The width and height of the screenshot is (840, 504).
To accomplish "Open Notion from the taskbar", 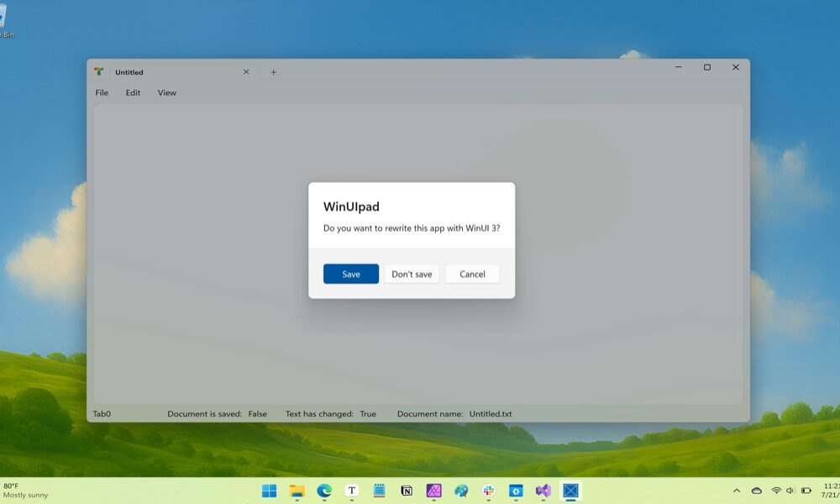I will [x=407, y=490].
